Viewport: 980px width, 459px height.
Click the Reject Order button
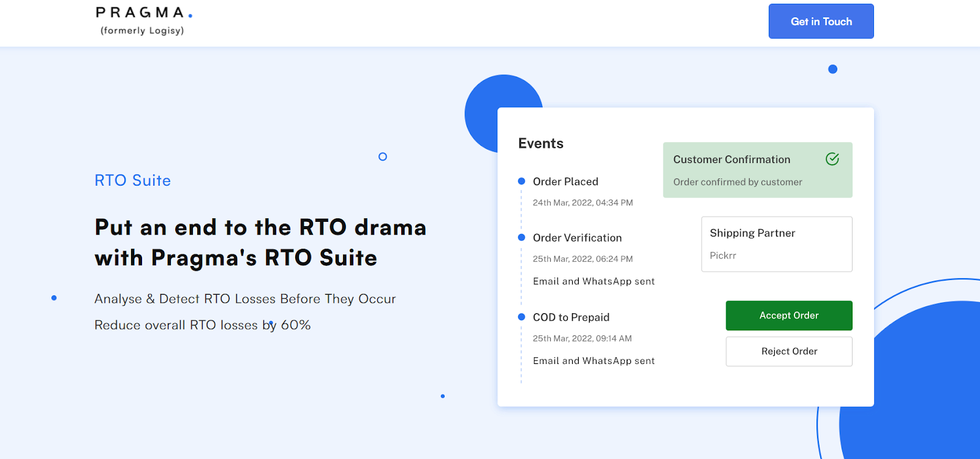(x=789, y=351)
